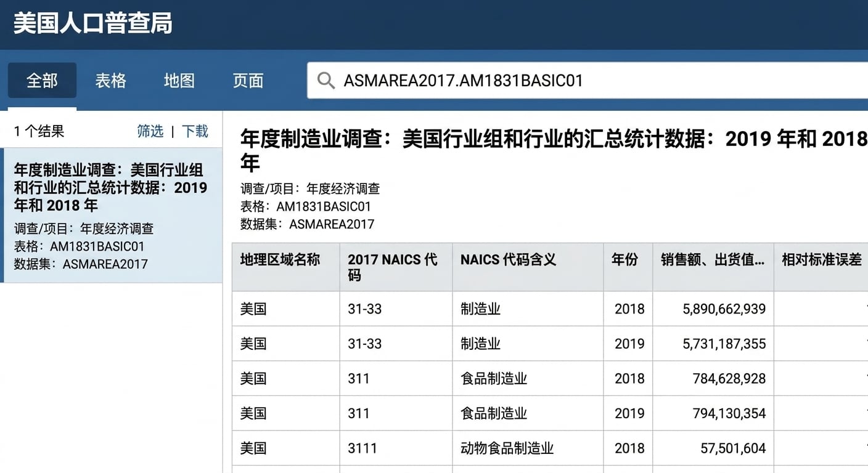Click year 2018 in the 57,501,604 row

(x=629, y=448)
